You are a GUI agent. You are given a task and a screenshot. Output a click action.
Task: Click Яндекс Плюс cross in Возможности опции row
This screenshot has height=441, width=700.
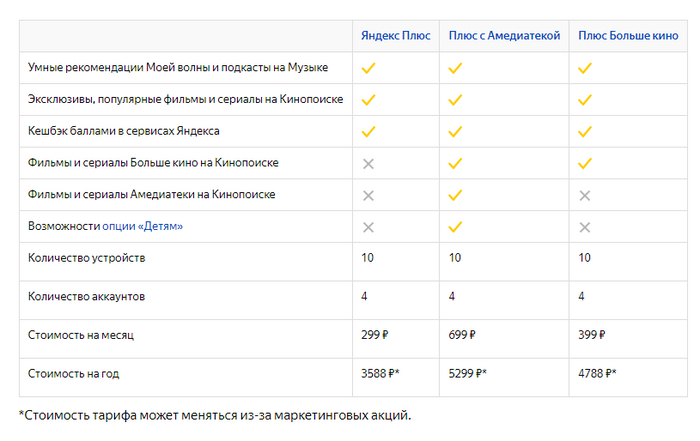[x=368, y=227]
